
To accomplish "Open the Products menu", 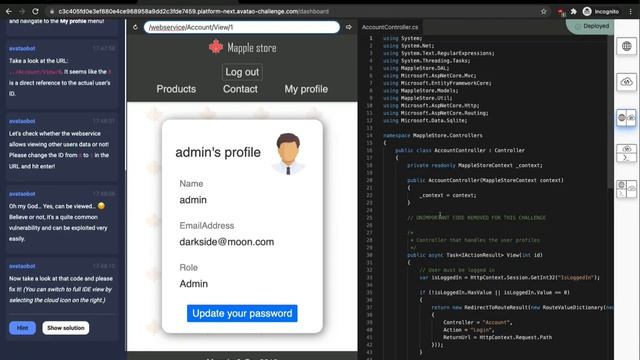I will click(x=176, y=89).
